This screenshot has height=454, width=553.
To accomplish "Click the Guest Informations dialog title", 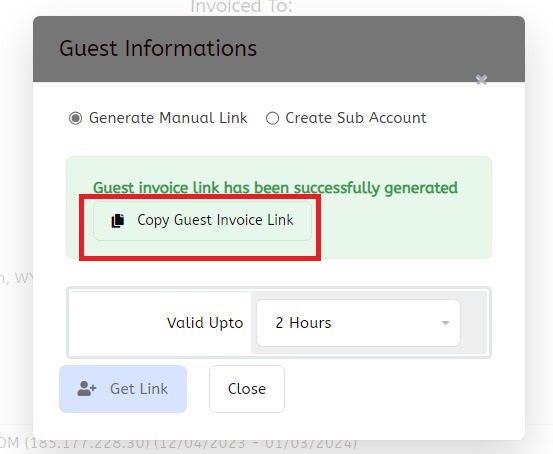I will tap(158, 48).
